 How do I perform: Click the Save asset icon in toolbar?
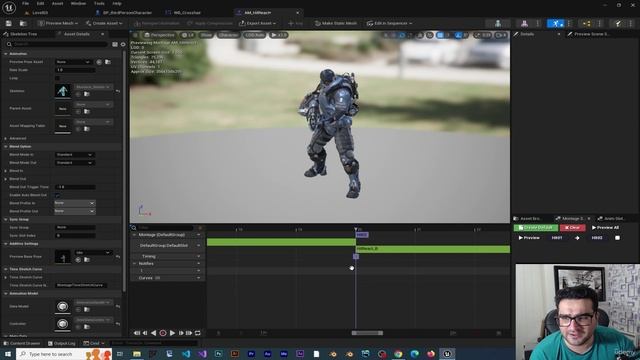(x=9, y=23)
